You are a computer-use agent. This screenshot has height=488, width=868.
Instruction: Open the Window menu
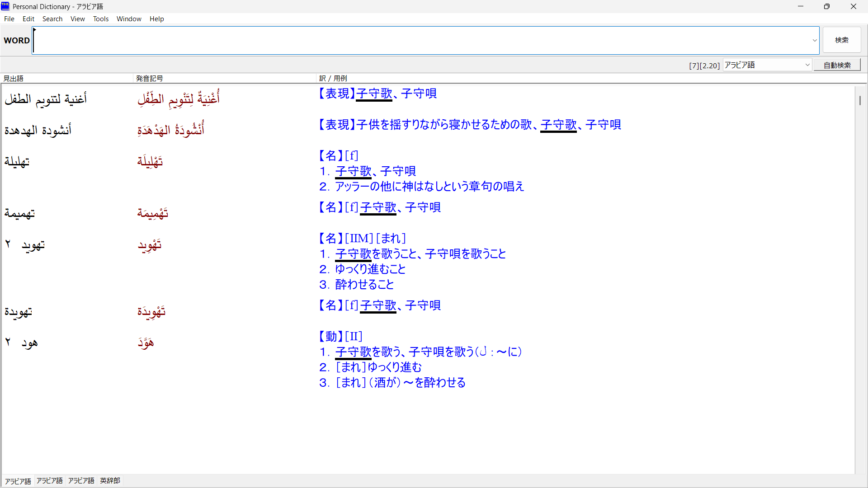pyautogui.click(x=129, y=19)
